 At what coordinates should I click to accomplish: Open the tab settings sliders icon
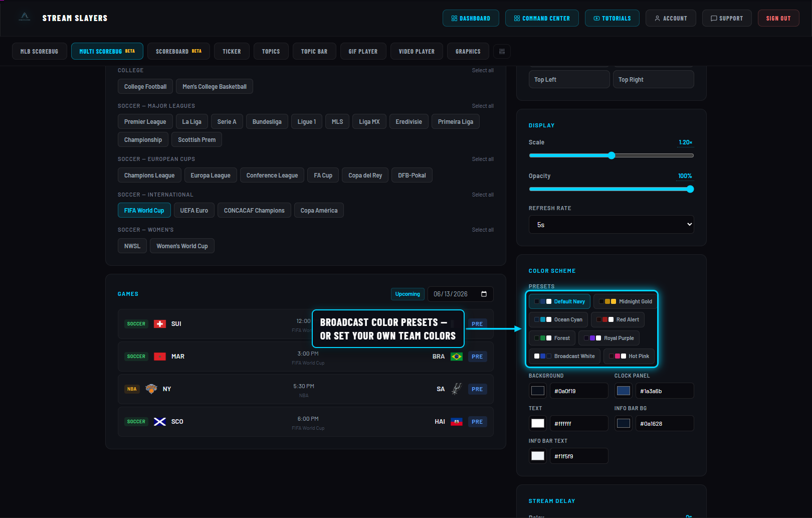pyautogui.click(x=502, y=51)
